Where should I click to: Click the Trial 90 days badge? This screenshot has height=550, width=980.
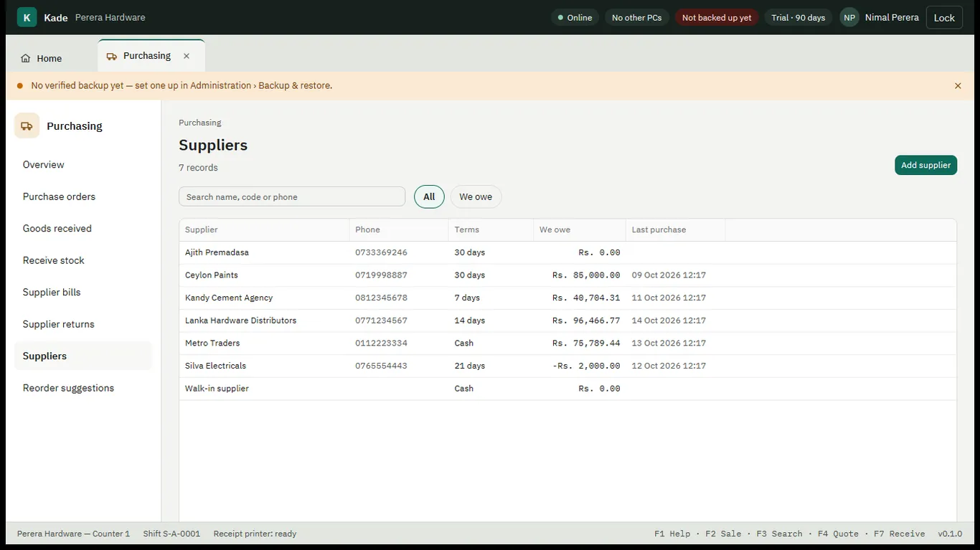(x=798, y=18)
